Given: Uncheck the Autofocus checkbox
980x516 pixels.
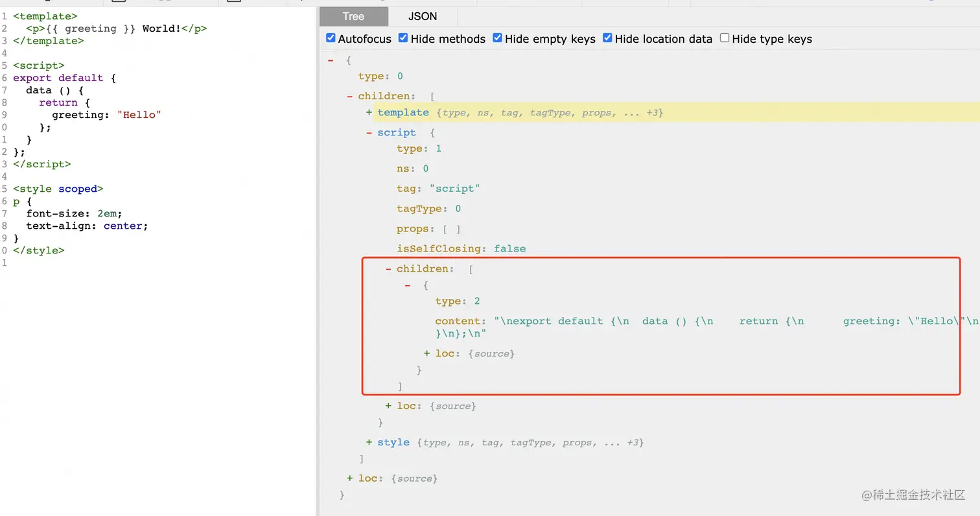Looking at the screenshot, I should [331, 38].
